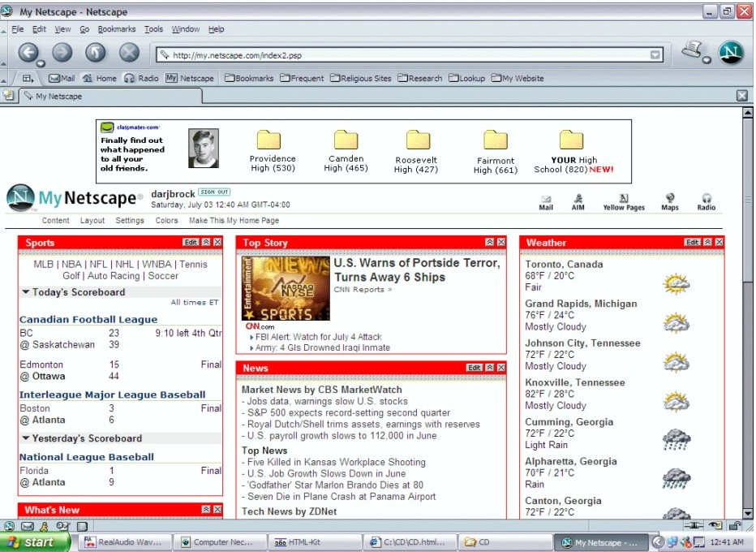Click the Print icon in toolbar
756x552 pixels.
pos(693,50)
